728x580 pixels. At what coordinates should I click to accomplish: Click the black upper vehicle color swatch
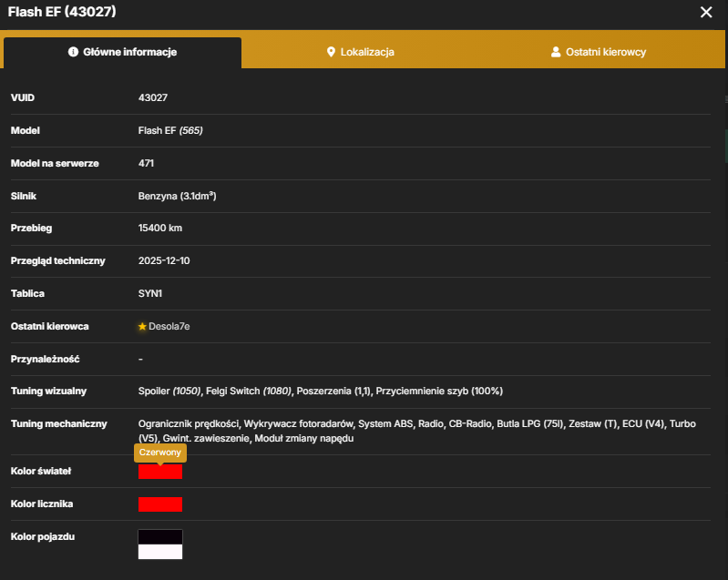point(160,537)
